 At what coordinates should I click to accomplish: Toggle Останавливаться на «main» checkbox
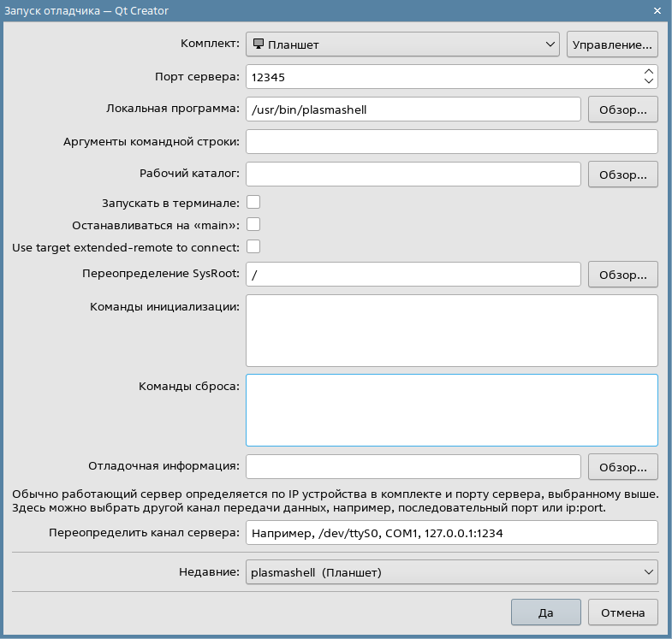[x=253, y=224]
